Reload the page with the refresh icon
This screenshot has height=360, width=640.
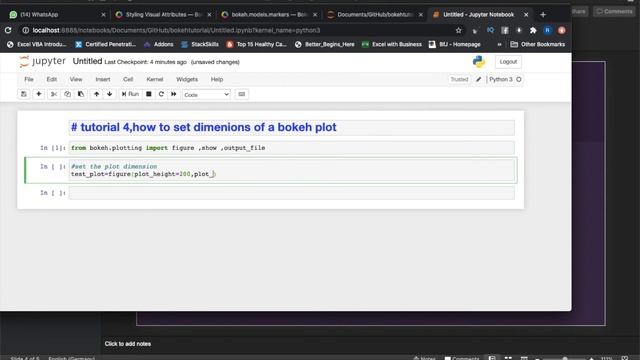8,30
